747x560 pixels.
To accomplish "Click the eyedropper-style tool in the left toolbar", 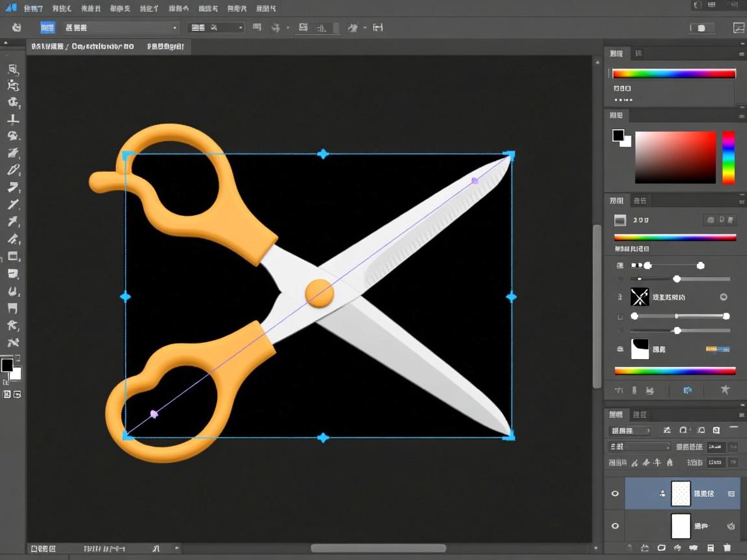I will [x=13, y=170].
